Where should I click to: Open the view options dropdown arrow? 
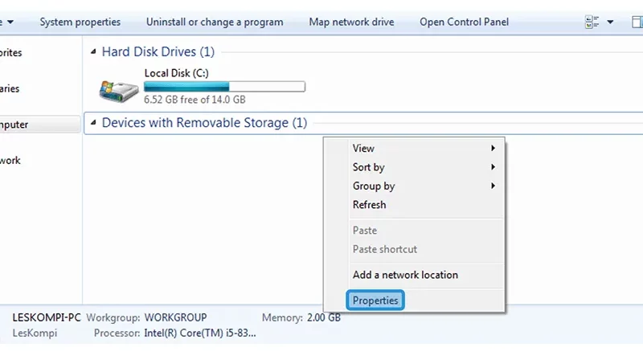tap(610, 22)
